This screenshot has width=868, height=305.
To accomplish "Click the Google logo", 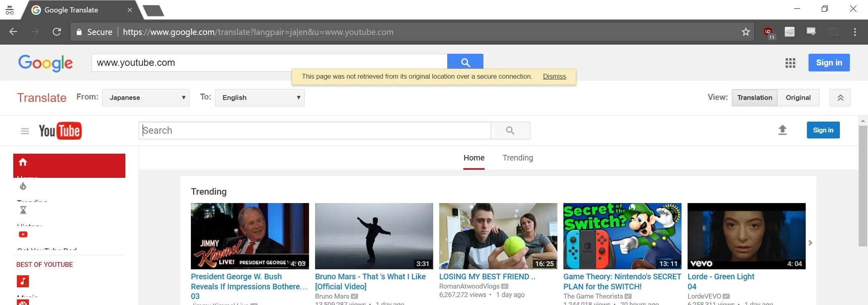I will coord(45,63).
